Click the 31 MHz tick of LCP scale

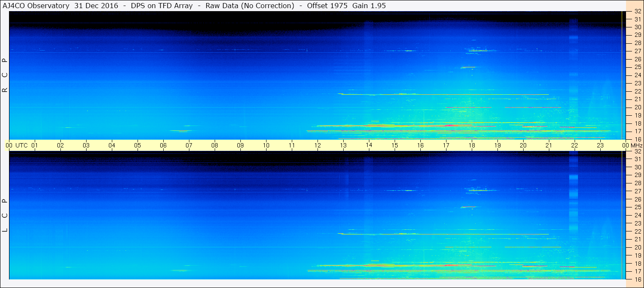click(x=638, y=159)
